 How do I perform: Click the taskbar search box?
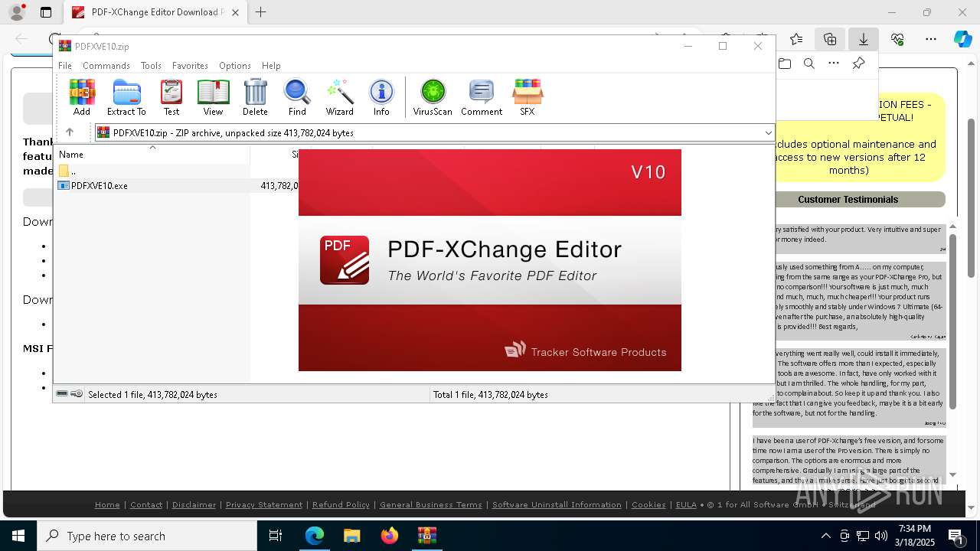(147, 536)
